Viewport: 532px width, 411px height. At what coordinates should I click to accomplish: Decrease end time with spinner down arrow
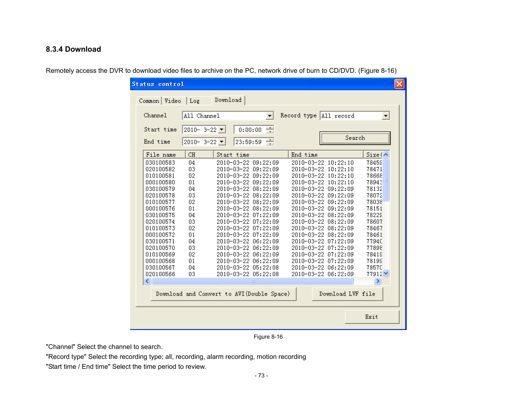point(270,144)
